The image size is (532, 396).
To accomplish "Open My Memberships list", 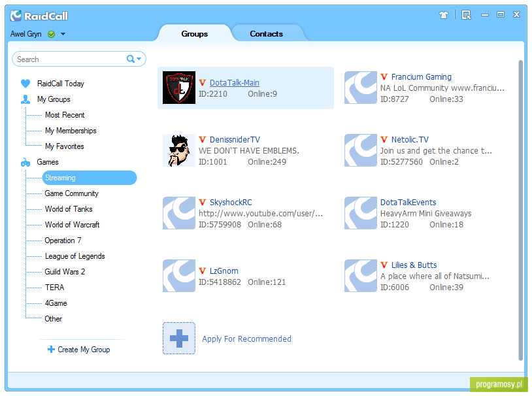I will point(71,131).
